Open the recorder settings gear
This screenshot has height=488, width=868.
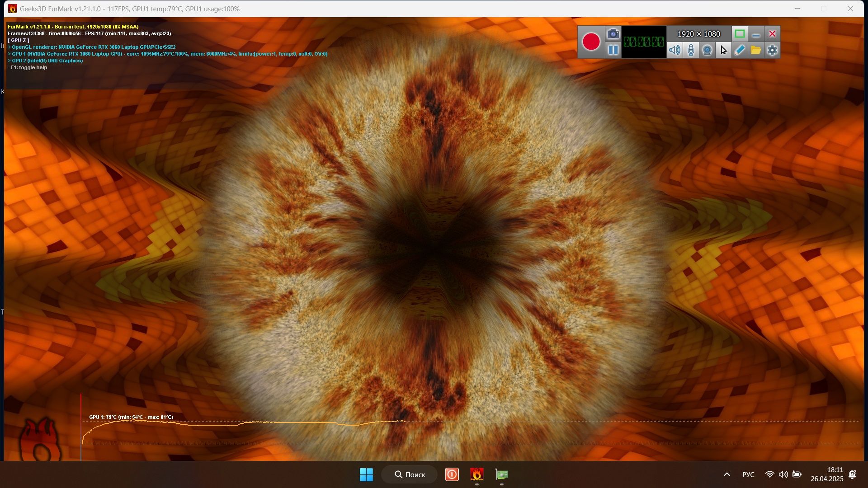point(772,50)
